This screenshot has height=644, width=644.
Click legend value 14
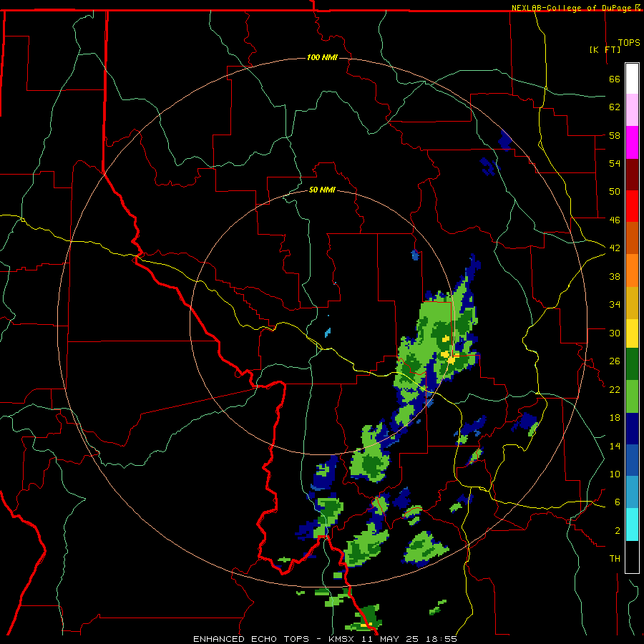[x=615, y=446]
